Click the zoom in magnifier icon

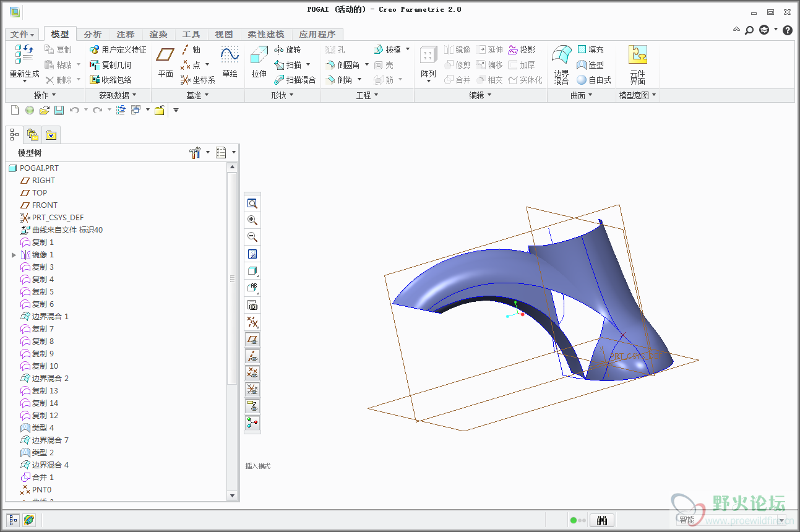click(x=252, y=220)
